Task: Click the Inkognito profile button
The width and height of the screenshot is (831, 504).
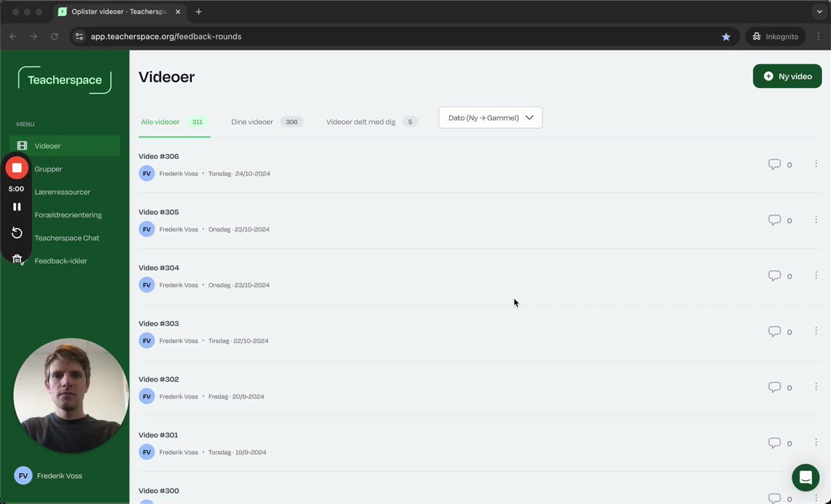Action: point(776,36)
